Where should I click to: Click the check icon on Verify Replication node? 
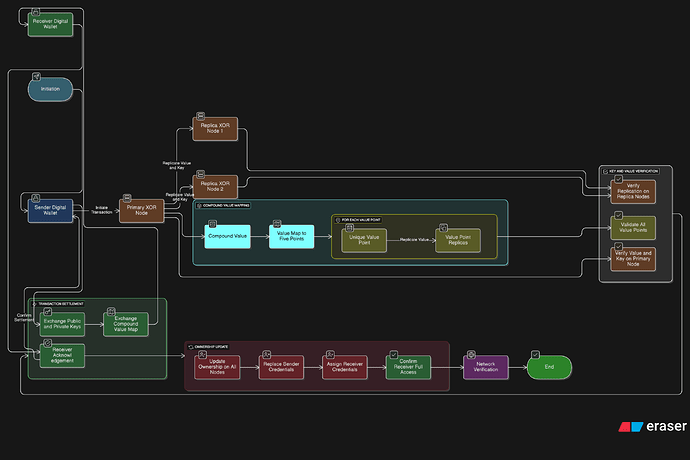tap(618, 179)
